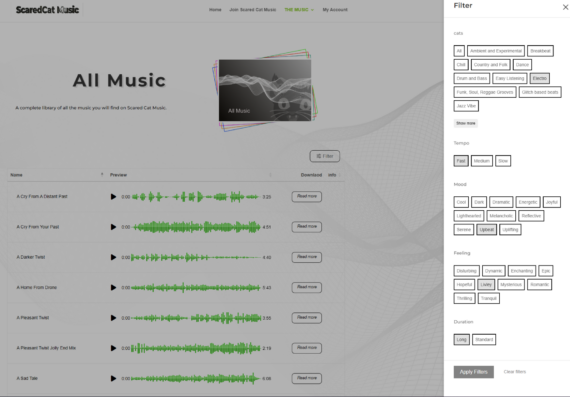Viewport: 570px width, 397px height.
Task: Open the A Darker Twist track title
Action: pos(31,257)
